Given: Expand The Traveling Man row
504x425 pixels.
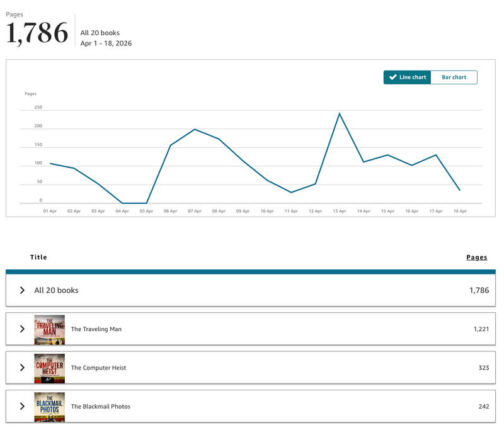Looking at the screenshot, I should 22,329.
